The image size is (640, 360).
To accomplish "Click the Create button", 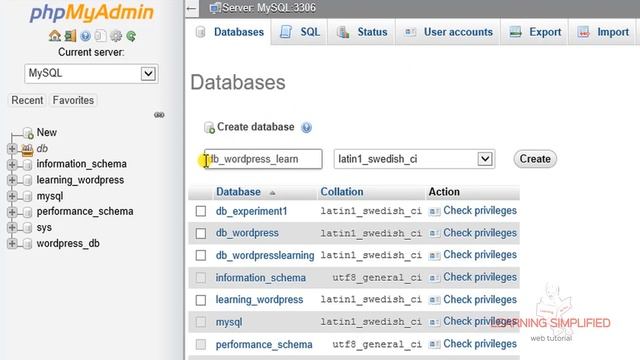I will 535,159.
